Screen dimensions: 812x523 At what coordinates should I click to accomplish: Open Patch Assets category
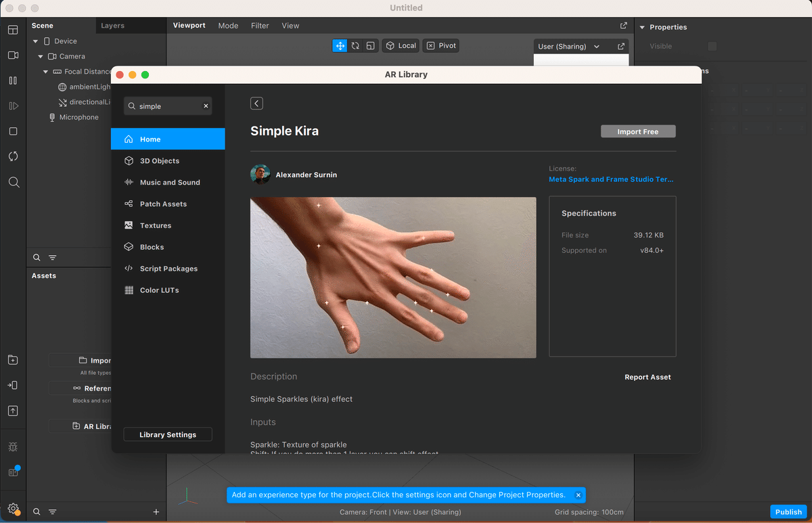pyautogui.click(x=168, y=204)
